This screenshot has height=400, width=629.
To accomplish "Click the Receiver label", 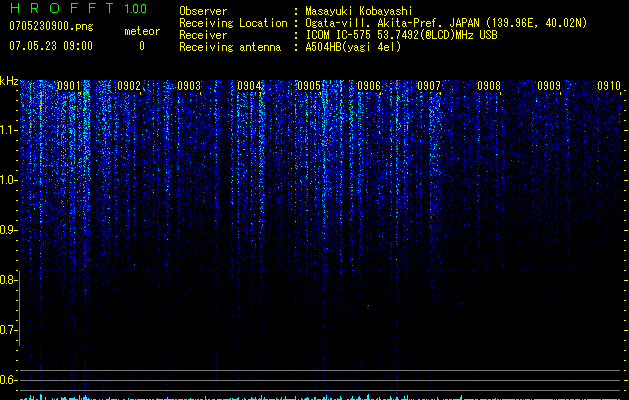I will tap(203, 35).
